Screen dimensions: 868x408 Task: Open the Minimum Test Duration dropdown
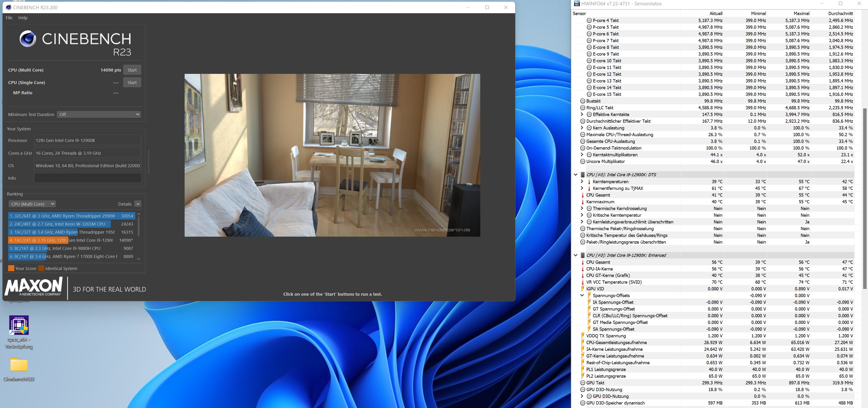pos(99,114)
